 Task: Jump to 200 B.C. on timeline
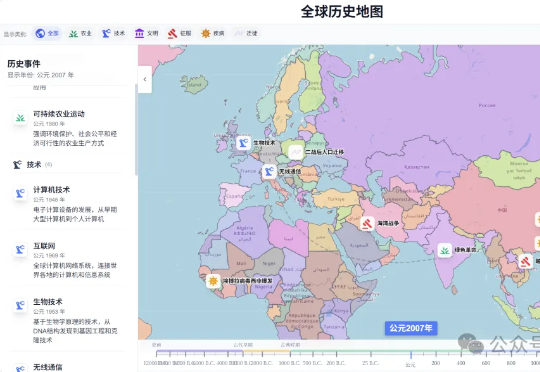pos(336,363)
